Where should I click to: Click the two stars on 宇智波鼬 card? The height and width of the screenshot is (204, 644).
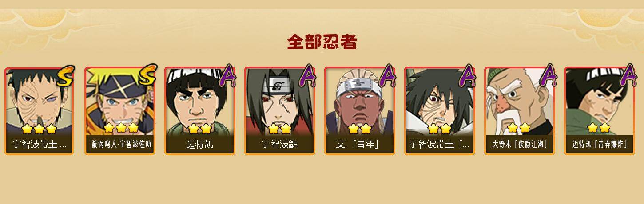coord(280,129)
